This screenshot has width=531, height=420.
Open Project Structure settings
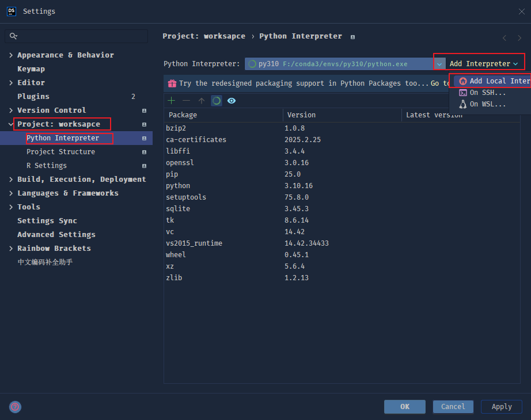point(61,151)
